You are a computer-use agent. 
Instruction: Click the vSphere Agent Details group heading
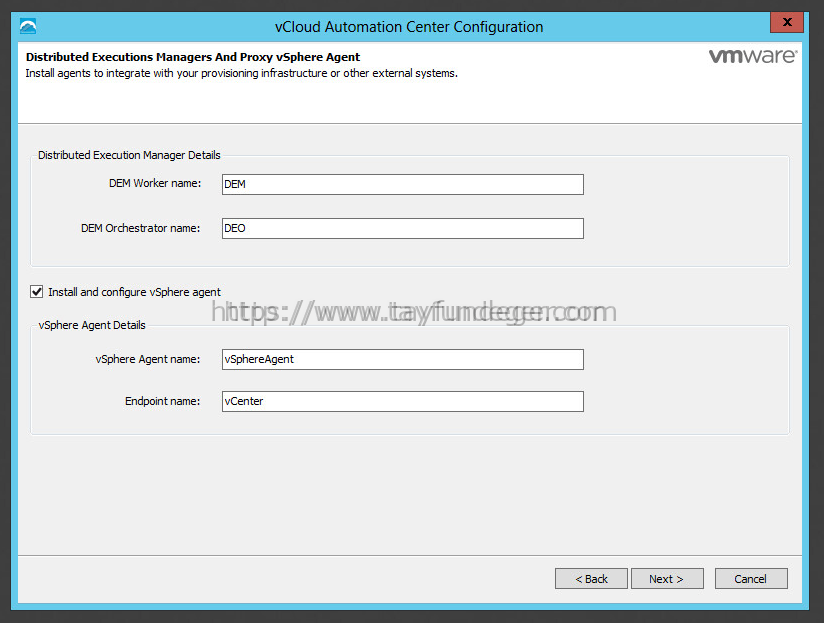pyautogui.click(x=92, y=325)
